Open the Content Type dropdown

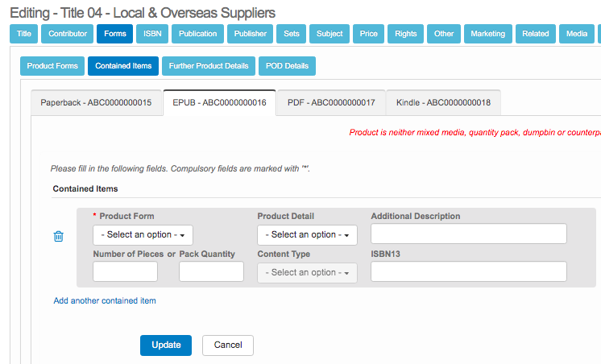tap(307, 273)
